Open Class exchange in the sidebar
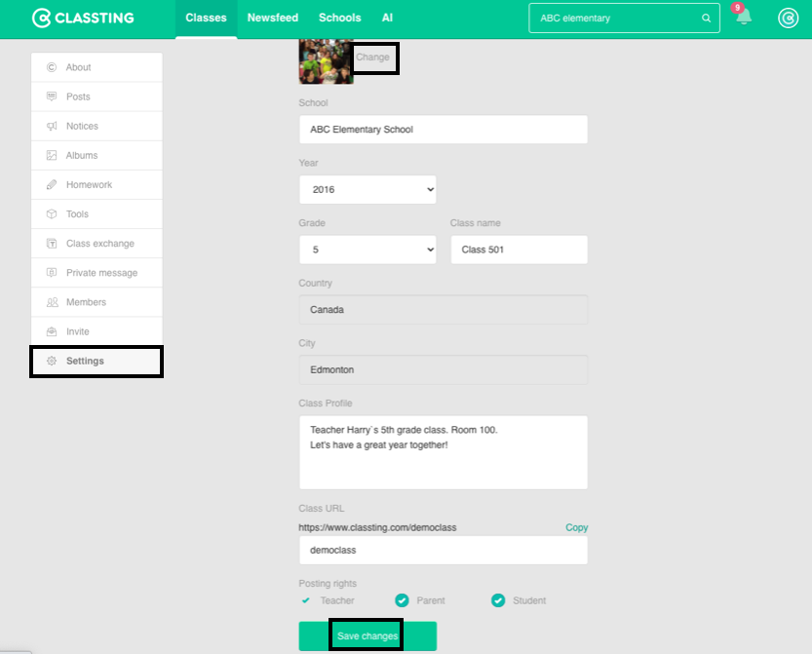The width and height of the screenshot is (812, 654). click(x=97, y=244)
